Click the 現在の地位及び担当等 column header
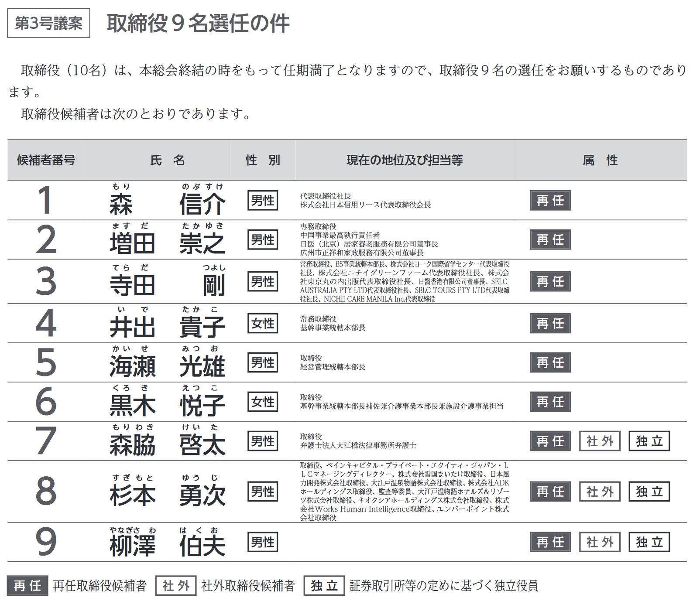Viewport: 700px width, 601px height. [405, 160]
